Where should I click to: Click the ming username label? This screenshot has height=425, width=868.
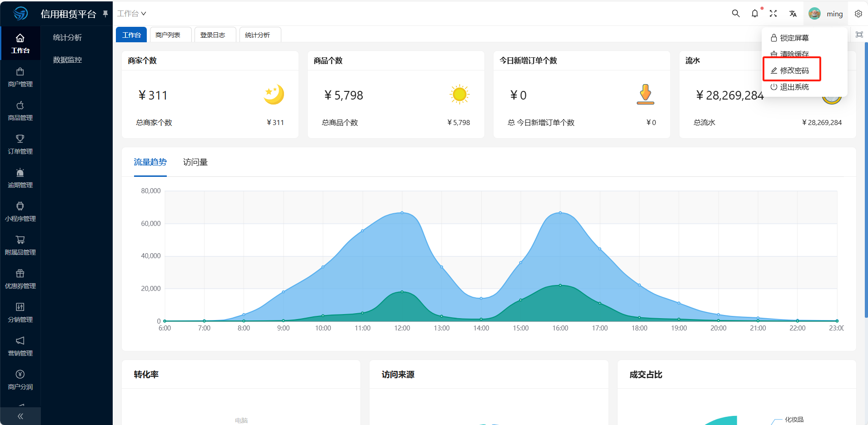coord(834,14)
